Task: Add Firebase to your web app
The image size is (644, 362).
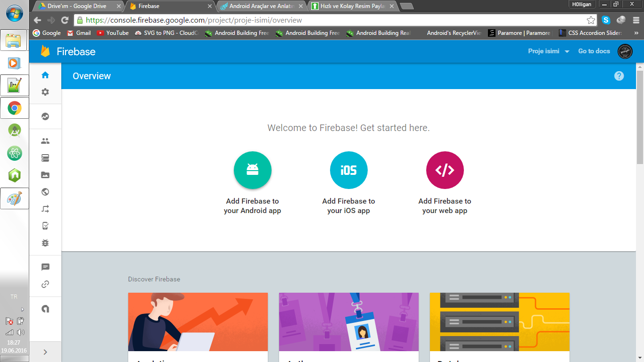Action: coord(445,170)
